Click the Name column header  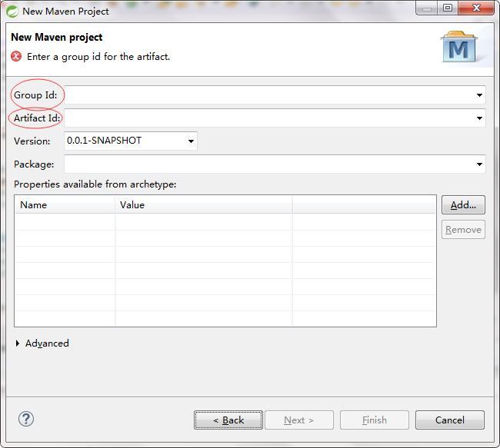click(x=65, y=205)
